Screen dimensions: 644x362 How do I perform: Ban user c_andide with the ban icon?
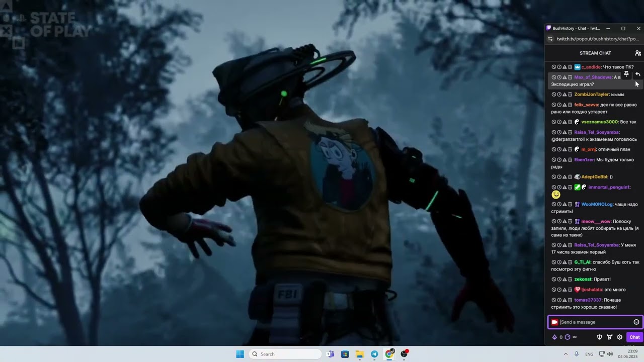coord(554,67)
